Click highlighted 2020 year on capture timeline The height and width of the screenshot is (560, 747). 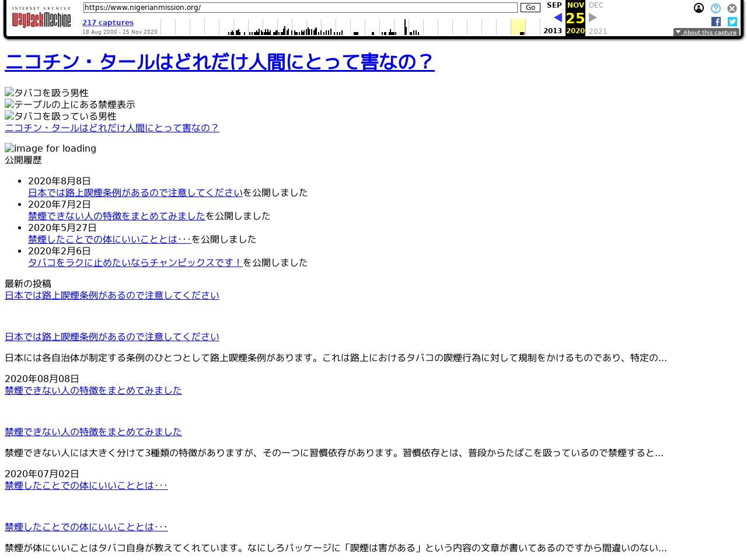[518, 27]
